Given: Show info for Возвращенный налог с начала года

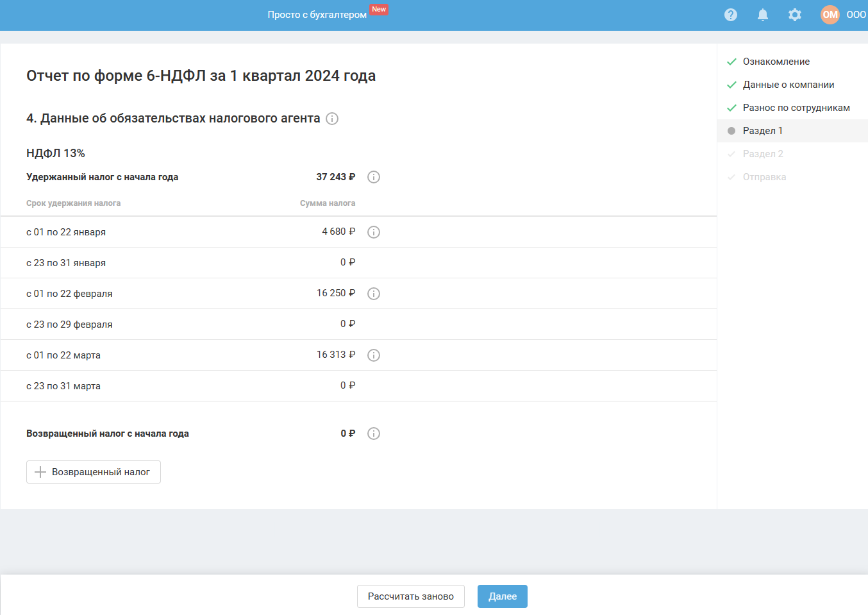Looking at the screenshot, I should coord(374,434).
